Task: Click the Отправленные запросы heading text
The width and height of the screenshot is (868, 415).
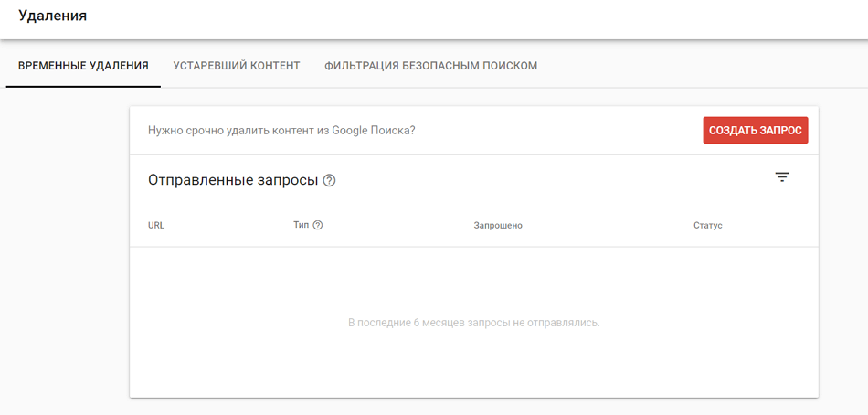Action: tap(232, 180)
